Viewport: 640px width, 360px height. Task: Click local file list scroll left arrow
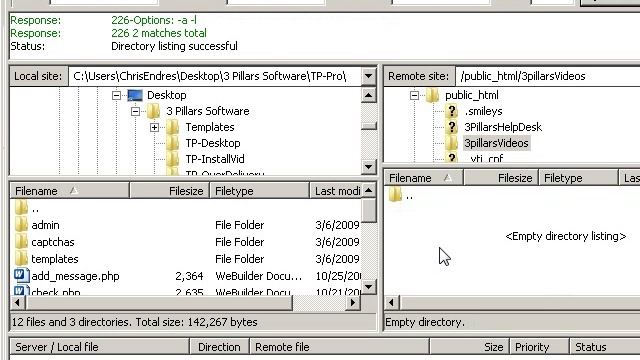pyautogui.click(x=17, y=302)
